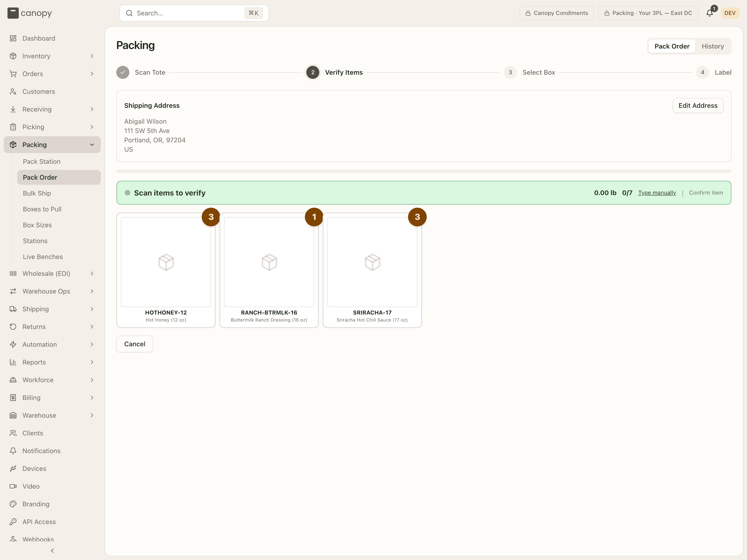Collapse the sidebar with bottom chevron
The image size is (747, 560).
[x=52, y=550]
